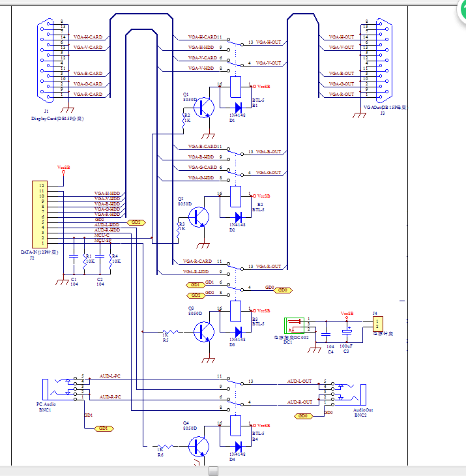Select the D3 1N4148 diode symbol
466x476 pixels.
coord(237,331)
